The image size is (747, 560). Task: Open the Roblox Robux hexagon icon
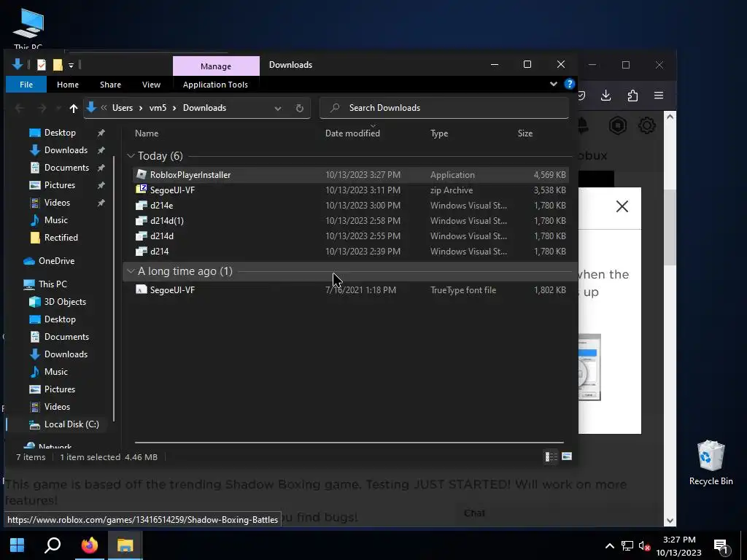[x=618, y=125]
